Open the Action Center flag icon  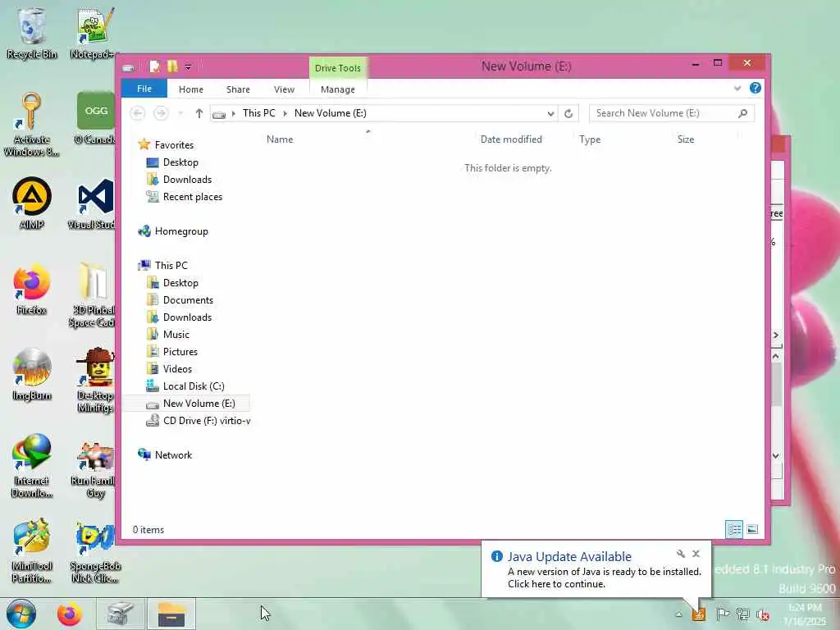click(722, 614)
